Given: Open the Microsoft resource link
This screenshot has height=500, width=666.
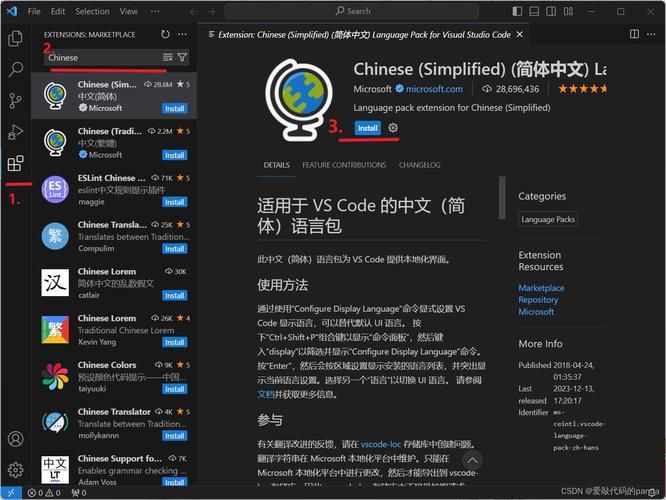Looking at the screenshot, I should (x=536, y=311).
